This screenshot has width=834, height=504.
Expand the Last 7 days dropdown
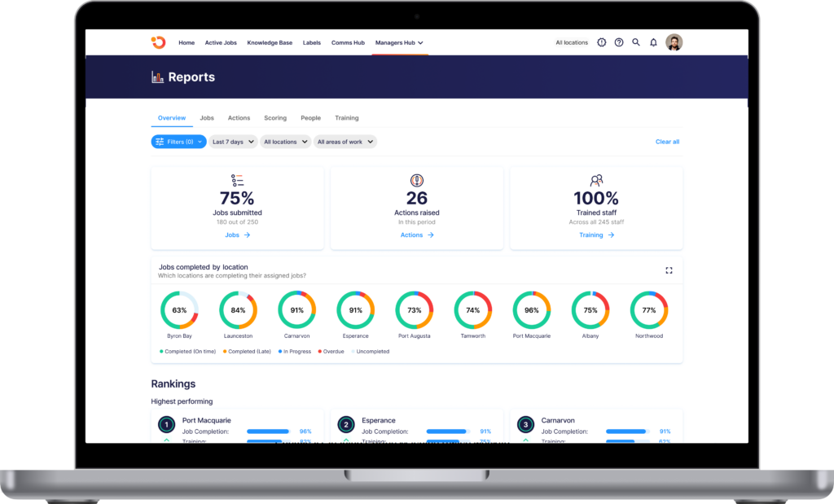pyautogui.click(x=233, y=142)
